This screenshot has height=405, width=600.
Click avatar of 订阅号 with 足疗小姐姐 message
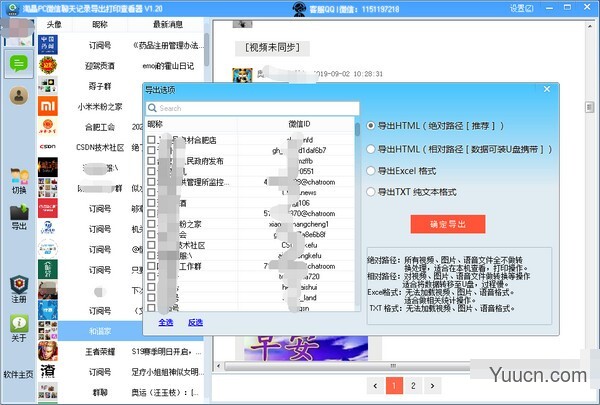tap(48, 371)
